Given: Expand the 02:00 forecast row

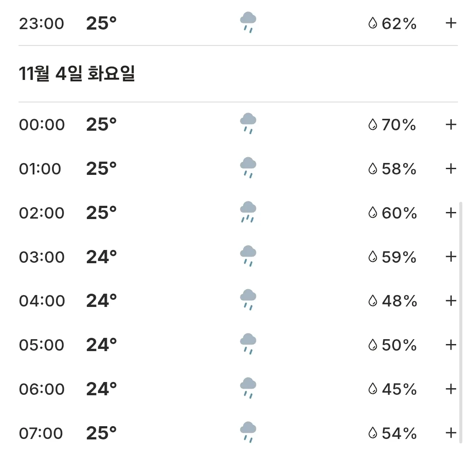Looking at the screenshot, I should (451, 213).
